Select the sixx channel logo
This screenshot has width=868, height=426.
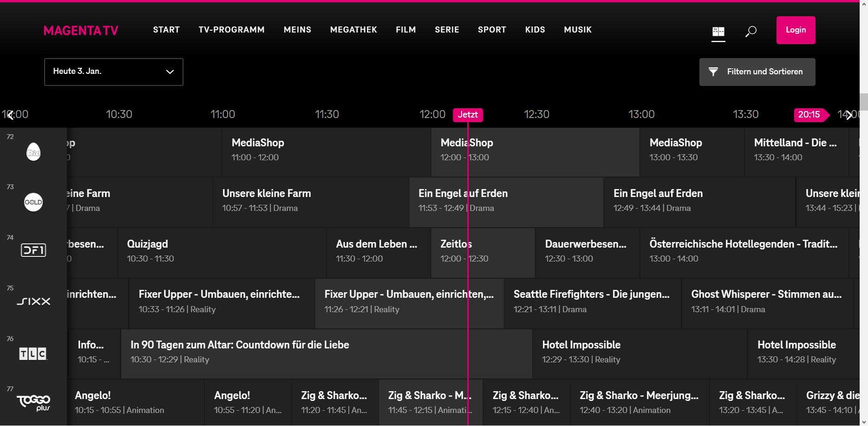click(33, 301)
